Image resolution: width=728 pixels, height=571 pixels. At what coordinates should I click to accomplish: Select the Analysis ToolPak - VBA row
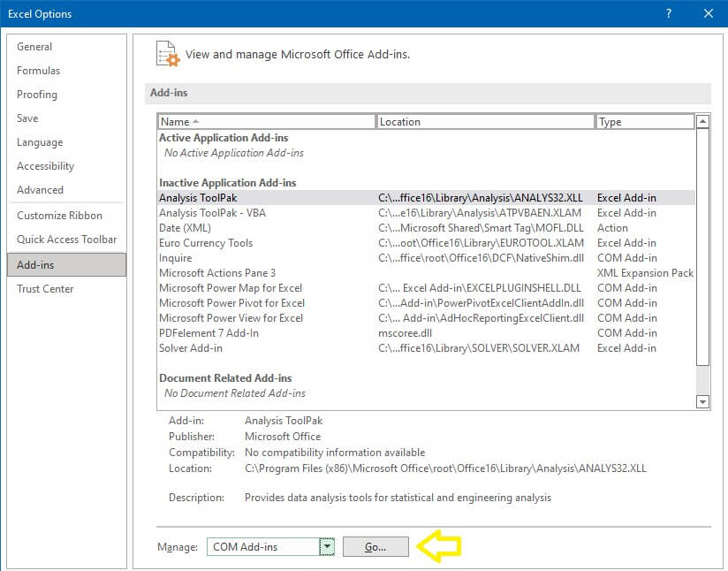point(426,213)
